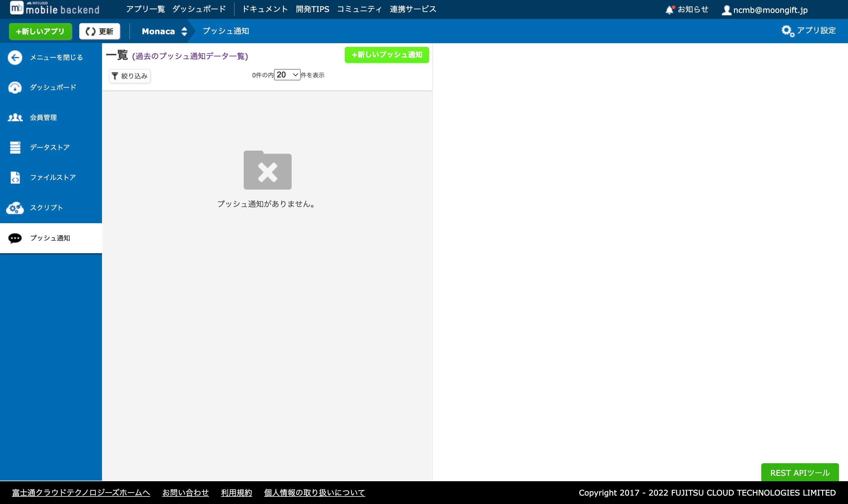
Task: Open 個人情報の取り扱いについて footer link
Action: tap(314, 493)
